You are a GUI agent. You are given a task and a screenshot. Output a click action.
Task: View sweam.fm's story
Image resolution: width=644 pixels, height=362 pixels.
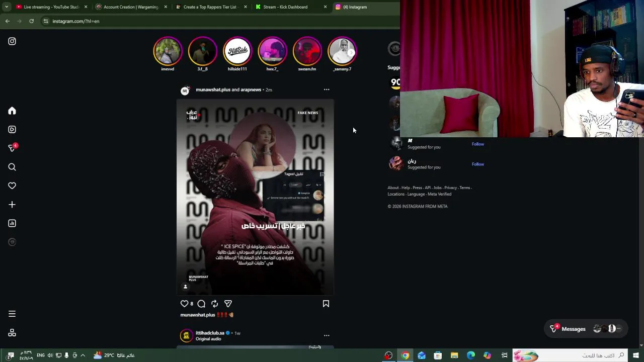point(307,51)
